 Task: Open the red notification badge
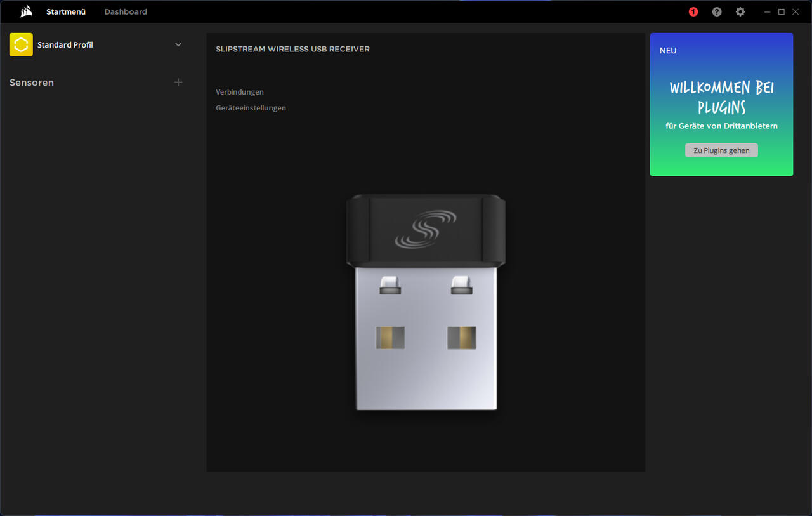(x=693, y=11)
